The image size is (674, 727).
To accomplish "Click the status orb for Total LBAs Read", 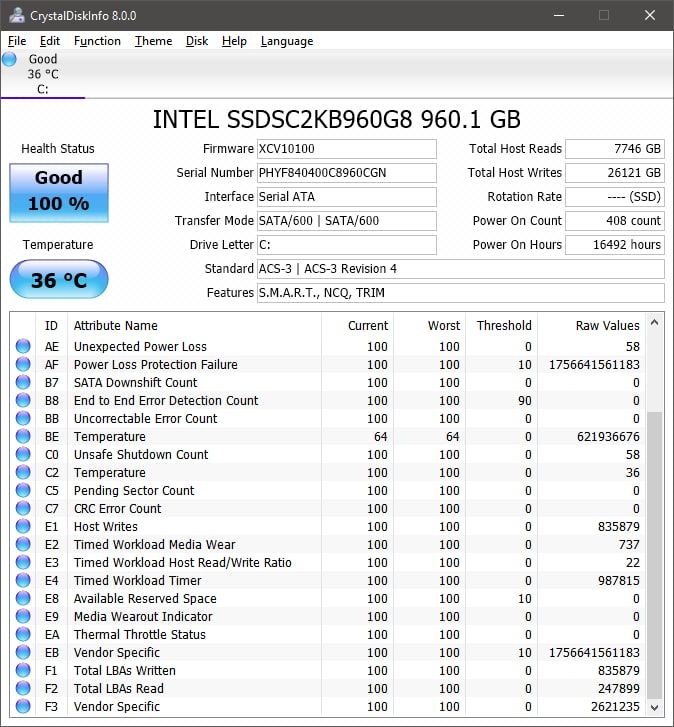I will (23, 688).
